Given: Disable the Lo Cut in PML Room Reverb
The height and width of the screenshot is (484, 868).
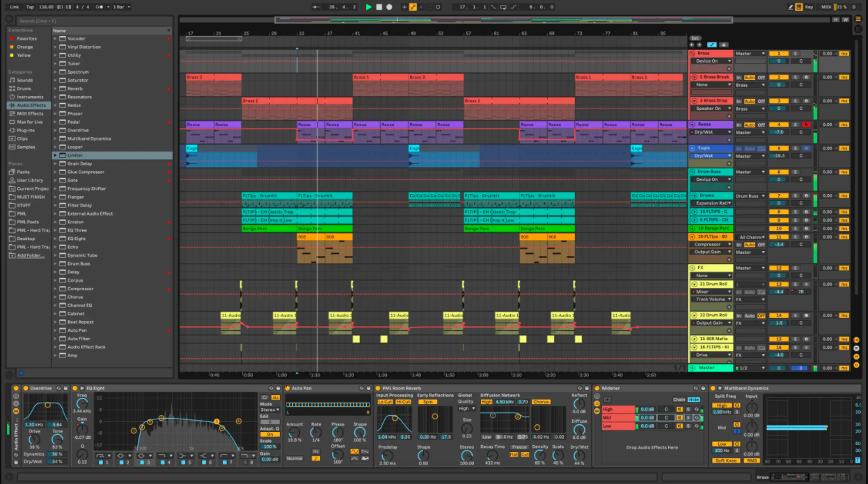Looking at the screenshot, I should click(x=385, y=402).
